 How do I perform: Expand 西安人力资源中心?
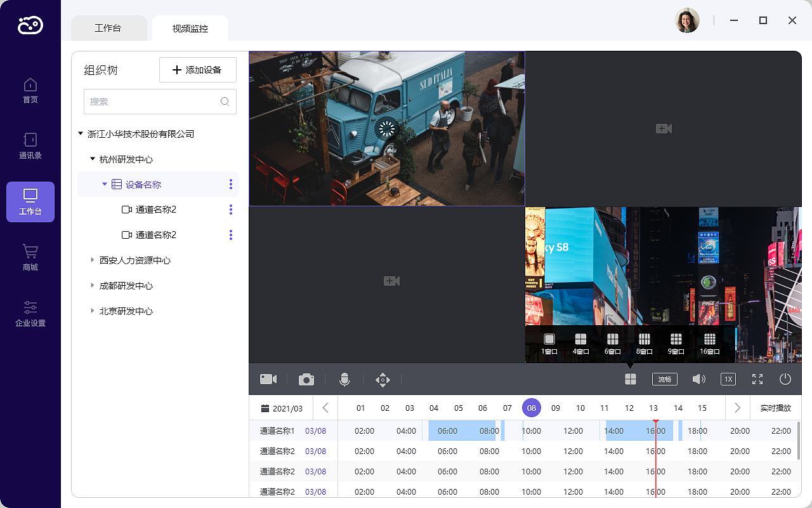coord(93,260)
